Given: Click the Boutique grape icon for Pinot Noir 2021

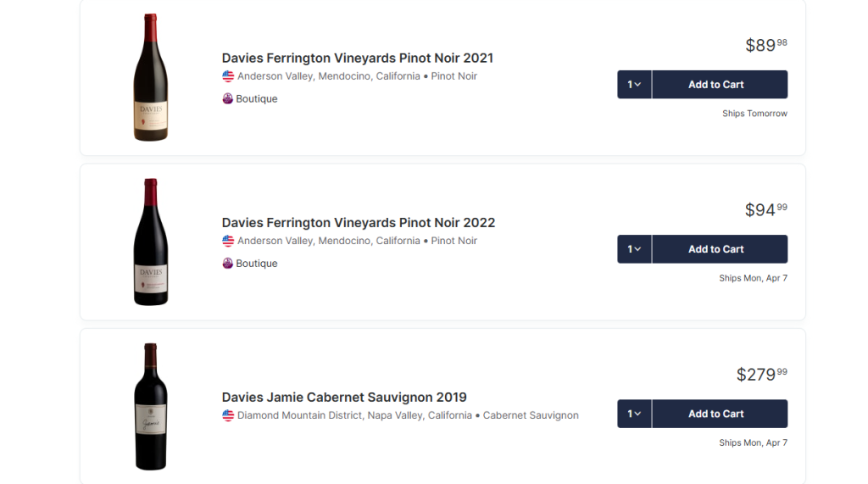Looking at the screenshot, I should [228, 98].
